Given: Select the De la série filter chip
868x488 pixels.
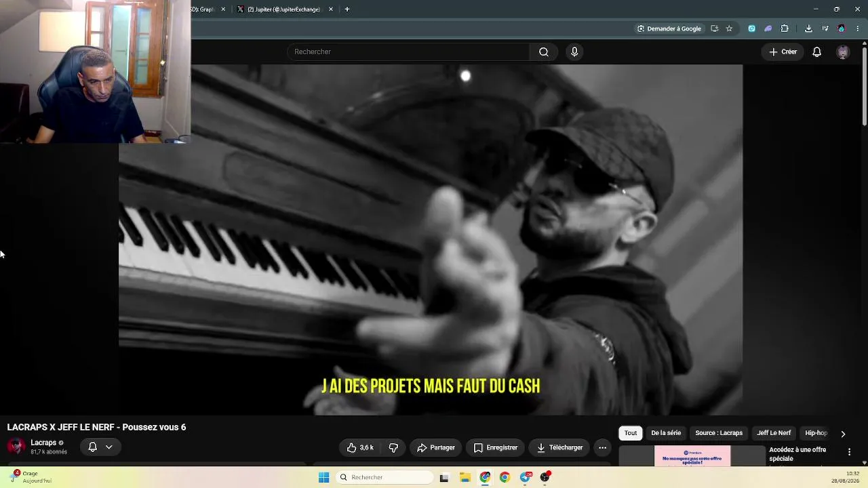Looking at the screenshot, I should 666,433.
